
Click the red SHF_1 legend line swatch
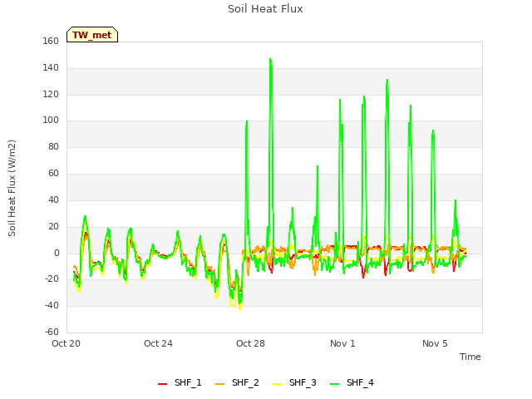click(163, 384)
